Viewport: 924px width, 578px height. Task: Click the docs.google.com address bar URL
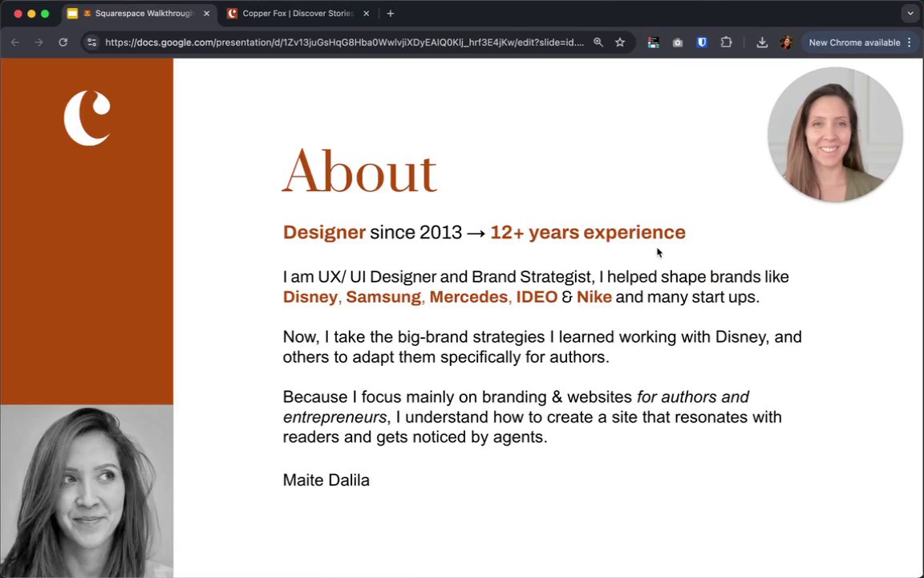pyautogui.click(x=345, y=43)
